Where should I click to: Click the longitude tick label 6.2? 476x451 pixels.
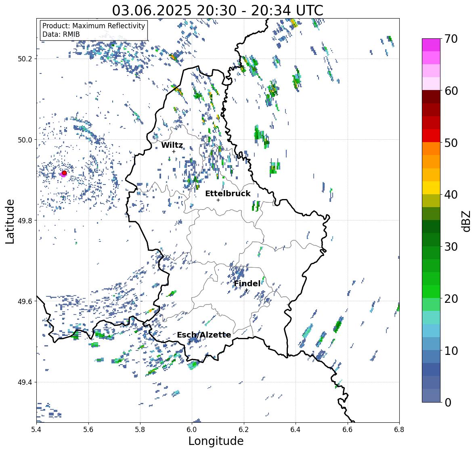[244, 429]
